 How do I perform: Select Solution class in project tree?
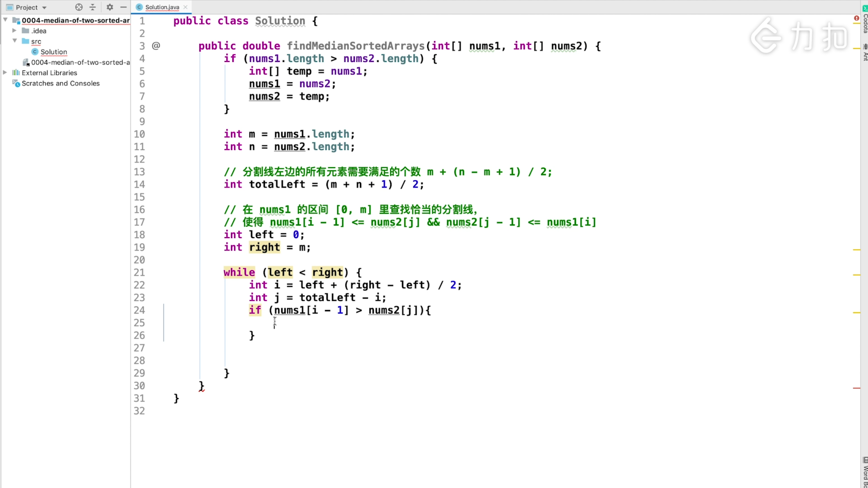54,52
